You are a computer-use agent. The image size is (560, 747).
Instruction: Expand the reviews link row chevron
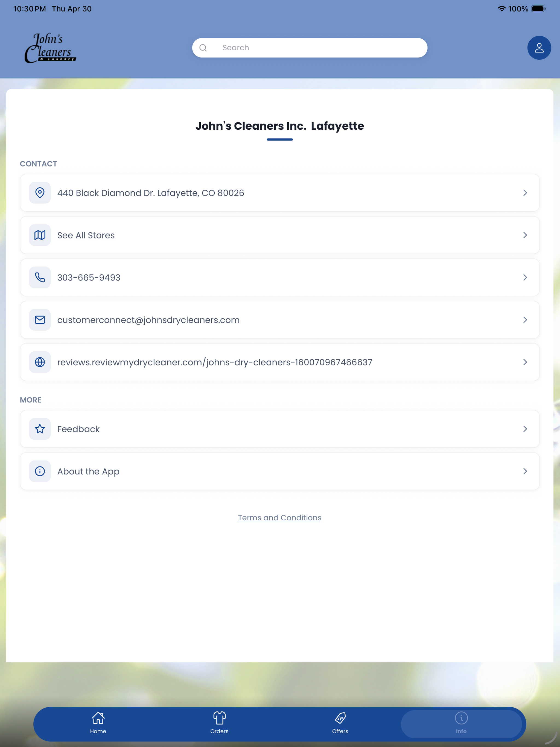[x=525, y=362]
